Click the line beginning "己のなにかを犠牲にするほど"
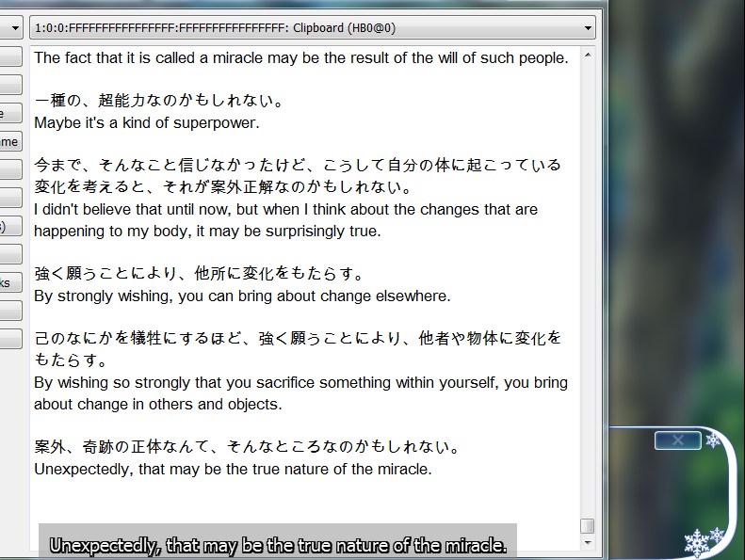Image resolution: width=745 pixels, height=560 pixels. (298, 338)
